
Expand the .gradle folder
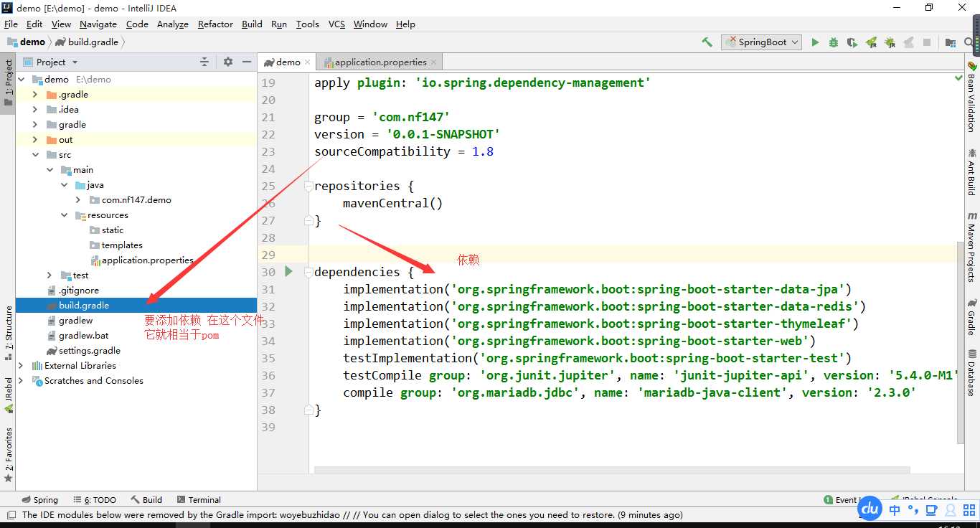point(35,95)
